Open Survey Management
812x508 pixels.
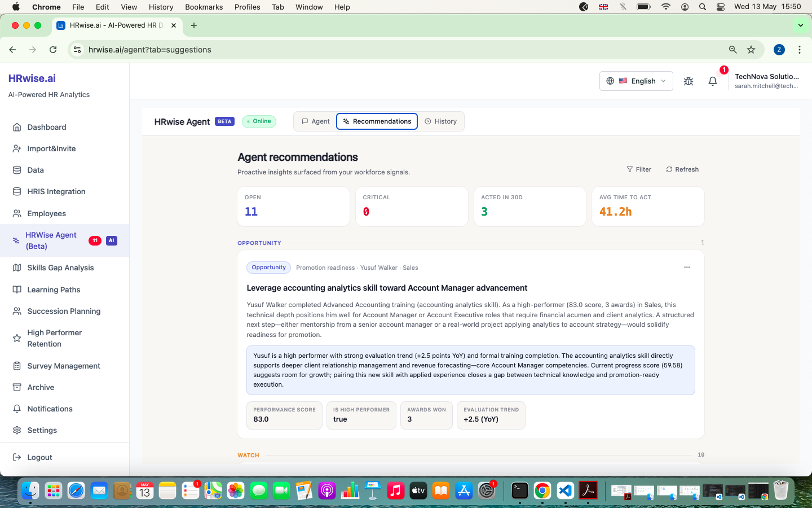[x=64, y=366]
